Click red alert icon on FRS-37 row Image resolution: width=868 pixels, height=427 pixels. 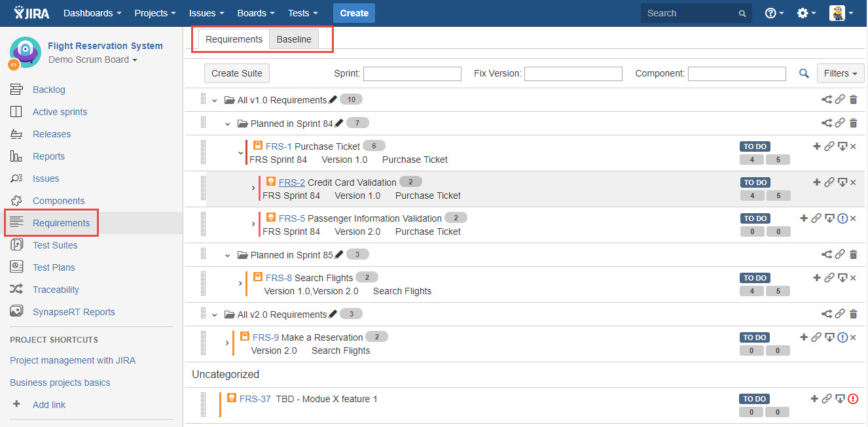click(853, 399)
